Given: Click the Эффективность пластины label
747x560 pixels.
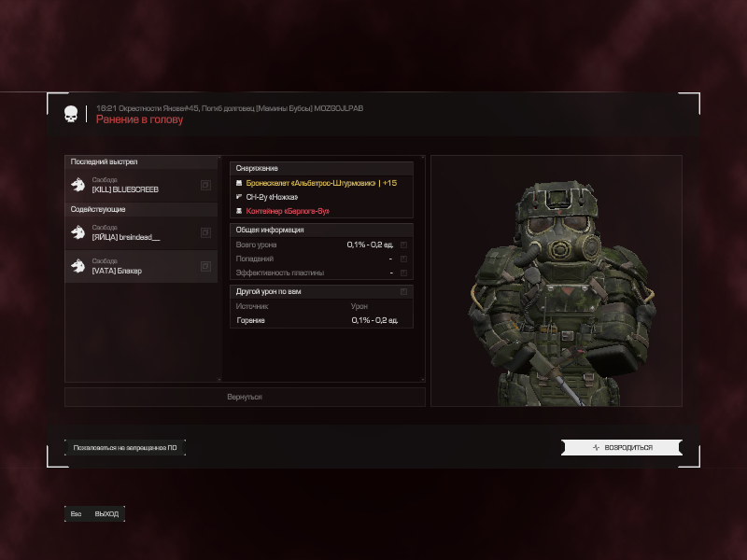Looking at the screenshot, I should tap(280, 273).
